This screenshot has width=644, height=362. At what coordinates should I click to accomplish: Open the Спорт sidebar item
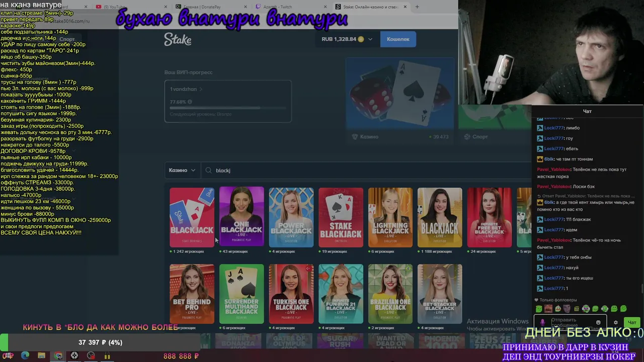point(67,39)
